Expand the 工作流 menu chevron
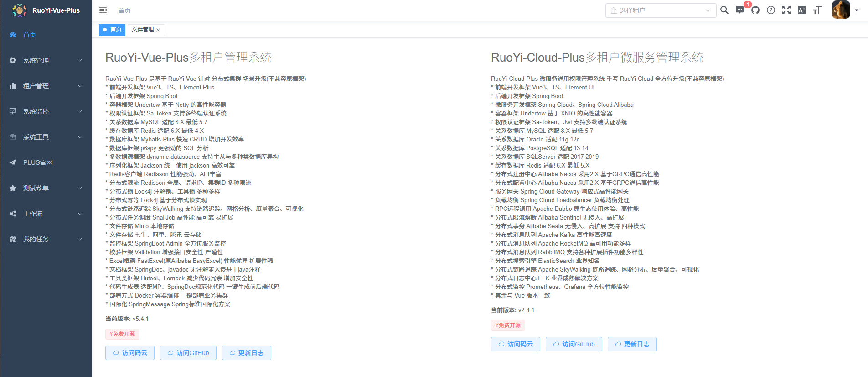Image resolution: width=868 pixels, height=377 pixels. pos(80,214)
